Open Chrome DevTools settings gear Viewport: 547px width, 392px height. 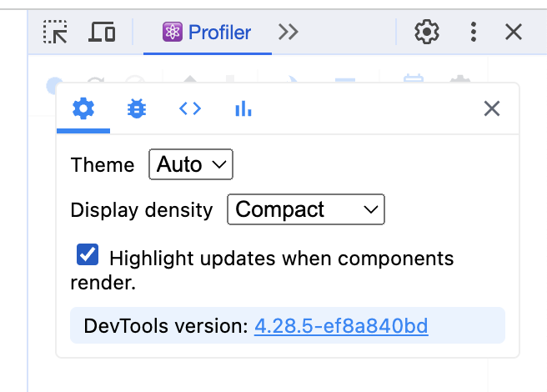[x=427, y=32]
